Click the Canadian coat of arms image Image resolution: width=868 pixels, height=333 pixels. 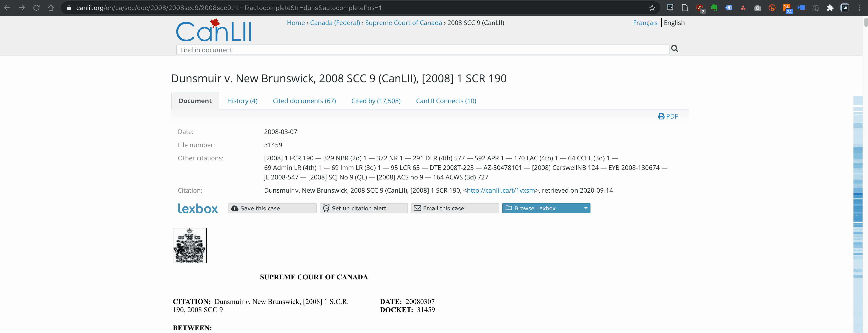[190, 245]
